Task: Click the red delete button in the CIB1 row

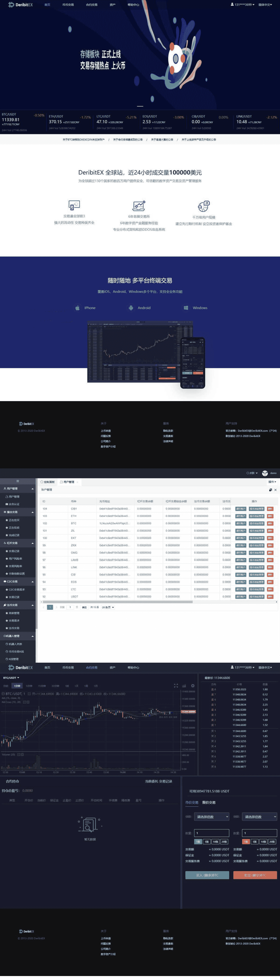Action: (x=270, y=509)
